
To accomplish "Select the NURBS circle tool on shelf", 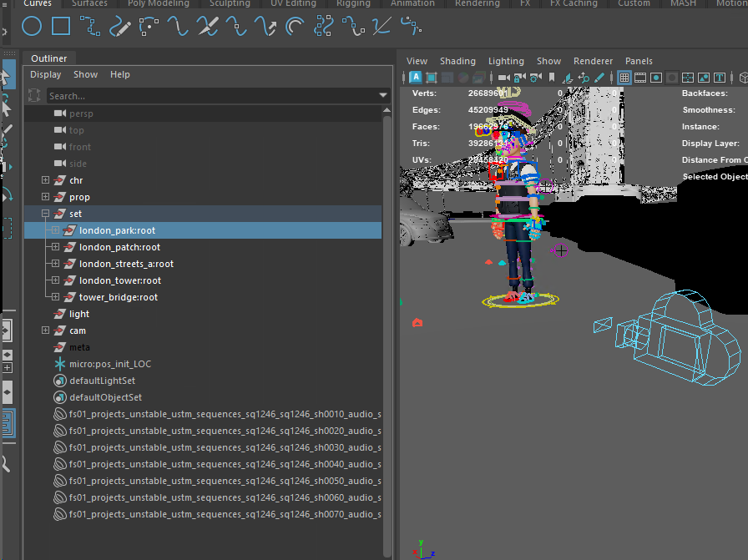I will point(32,27).
